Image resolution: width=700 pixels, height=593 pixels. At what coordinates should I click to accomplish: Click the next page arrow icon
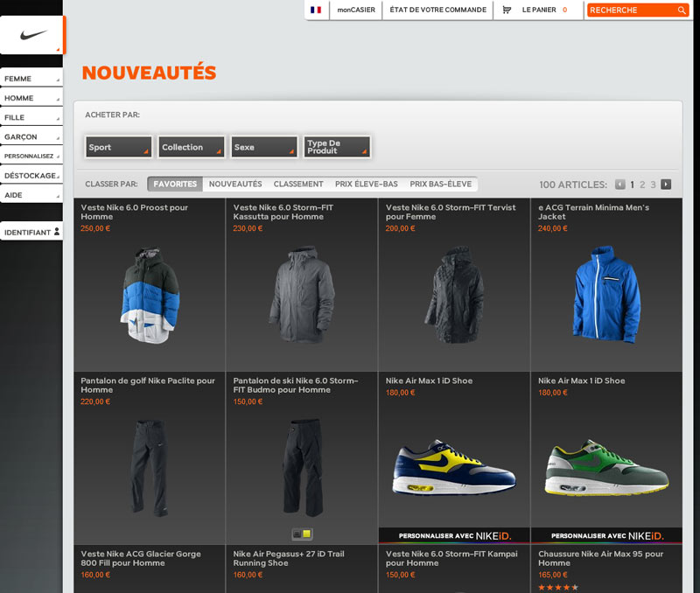(666, 185)
